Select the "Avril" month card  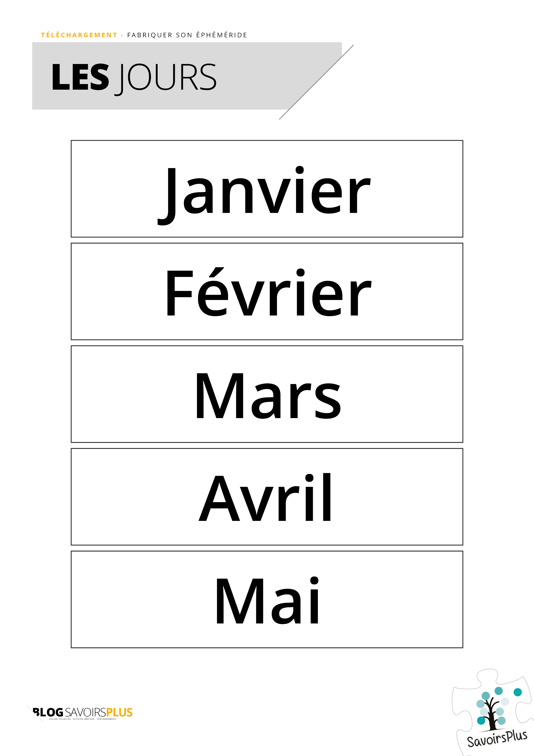[x=267, y=497]
